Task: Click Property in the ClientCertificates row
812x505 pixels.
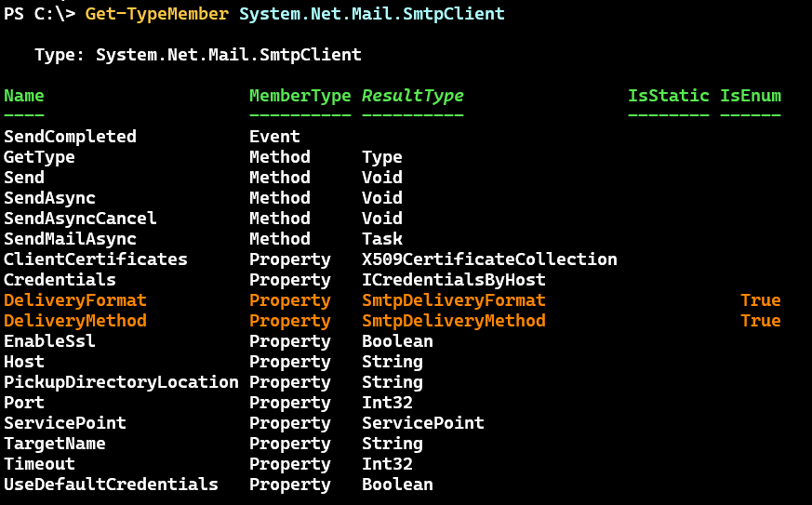Action: [x=290, y=259]
